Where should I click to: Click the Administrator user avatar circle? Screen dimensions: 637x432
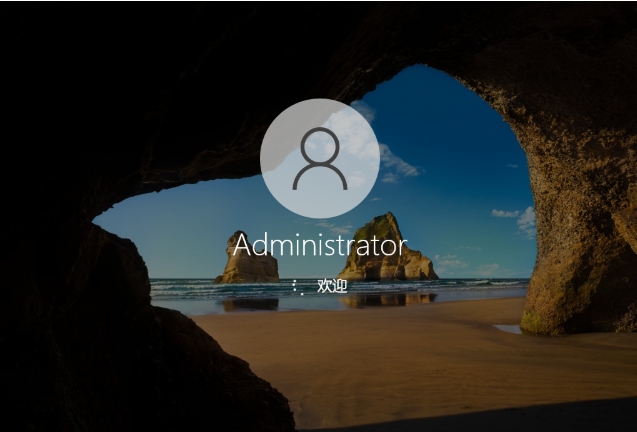click(x=319, y=158)
